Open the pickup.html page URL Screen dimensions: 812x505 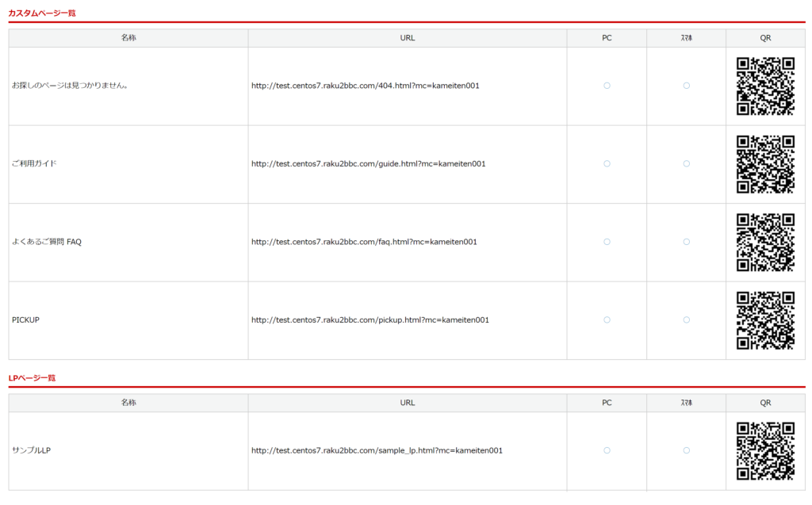[370, 320]
